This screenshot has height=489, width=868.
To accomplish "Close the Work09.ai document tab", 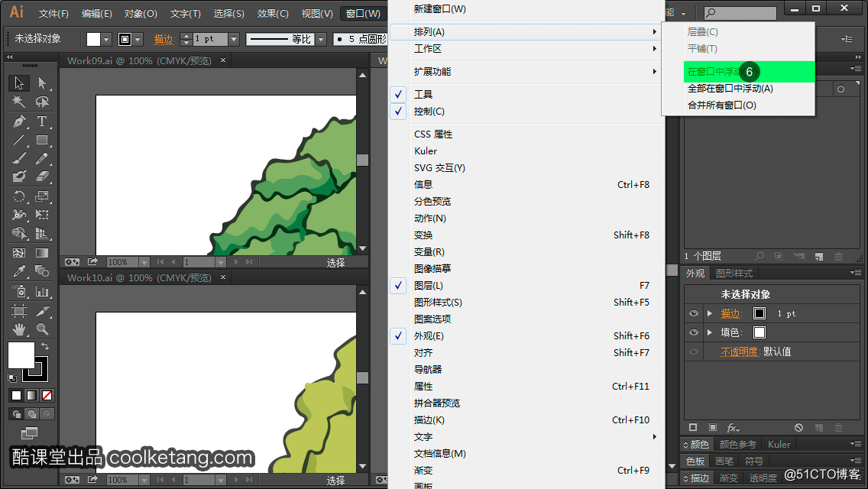I will [x=223, y=60].
